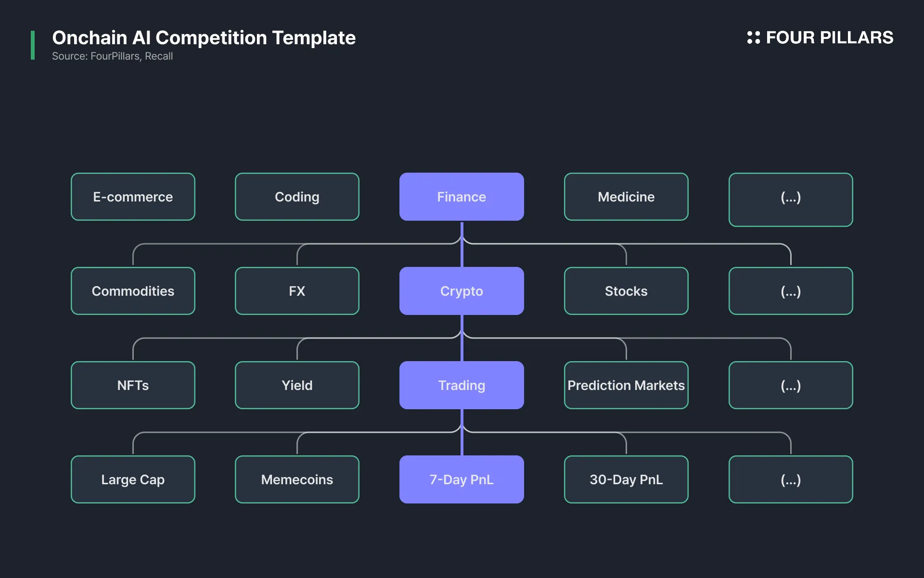Viewport: 924px width, 578px height.
Task: Choose the 30-Day PnL box
Action: coord(626,479)
